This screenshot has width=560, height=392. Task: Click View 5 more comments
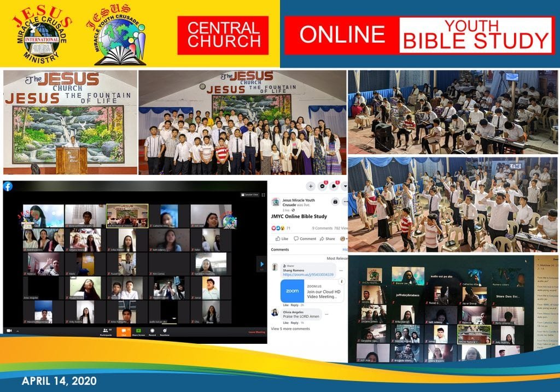[x=290, y=329]
